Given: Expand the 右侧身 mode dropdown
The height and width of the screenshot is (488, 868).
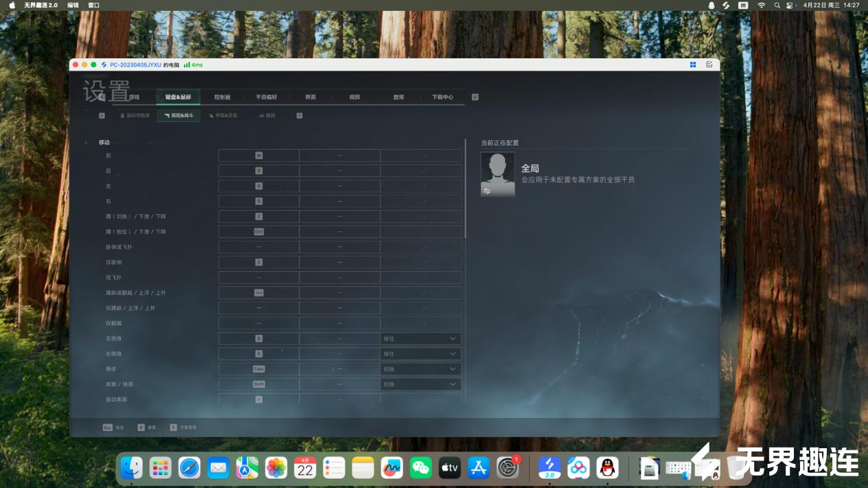Looking at the screenshot, I should pos(421,353).
